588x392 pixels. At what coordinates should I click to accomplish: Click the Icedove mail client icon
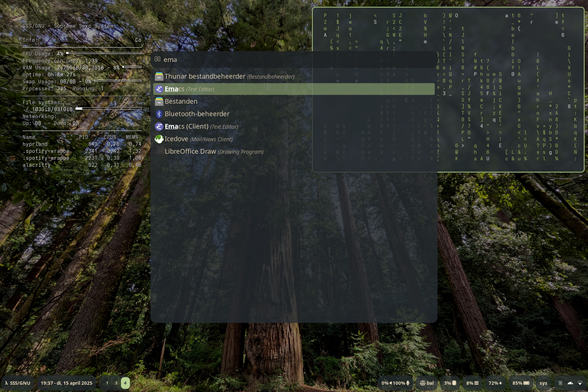pyautogui.click(x=159, y=139)
